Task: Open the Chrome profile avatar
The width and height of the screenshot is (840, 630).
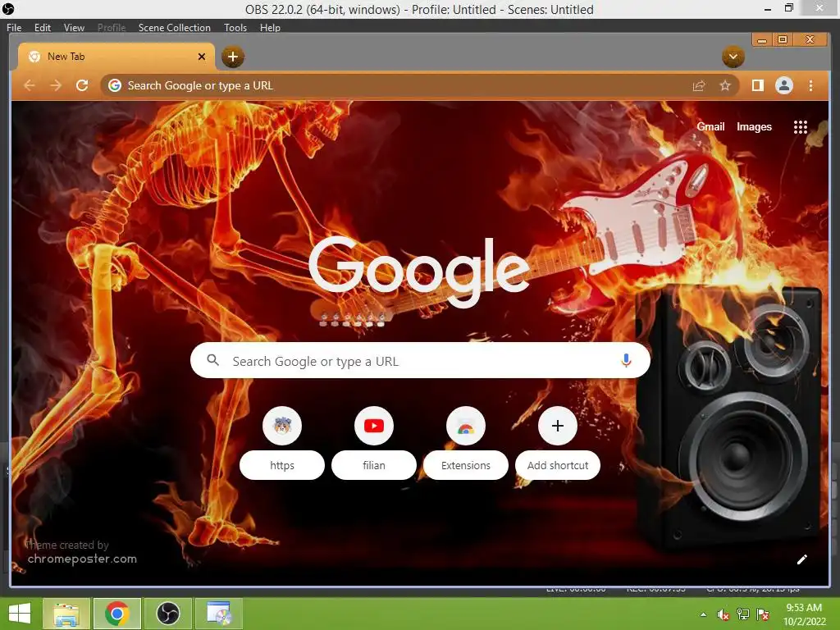Action: point(783,85)
